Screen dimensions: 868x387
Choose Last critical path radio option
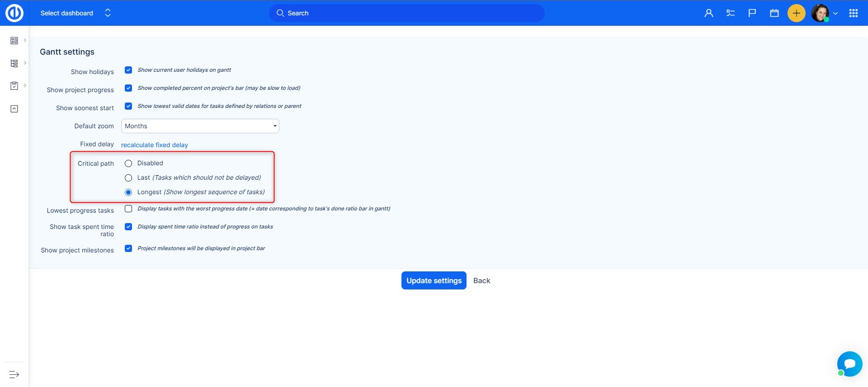128,178
